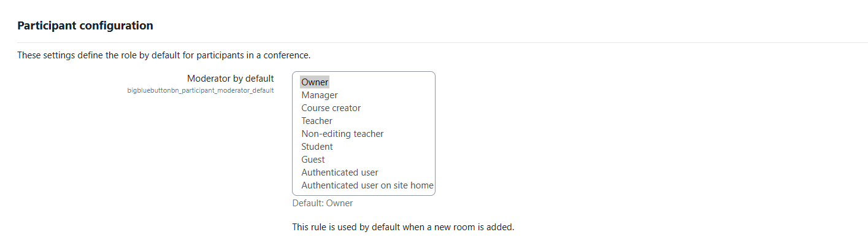Select Course creator as default moderator
The height and width of the screenshot is (248, 868).
click(x=331, y=108)
